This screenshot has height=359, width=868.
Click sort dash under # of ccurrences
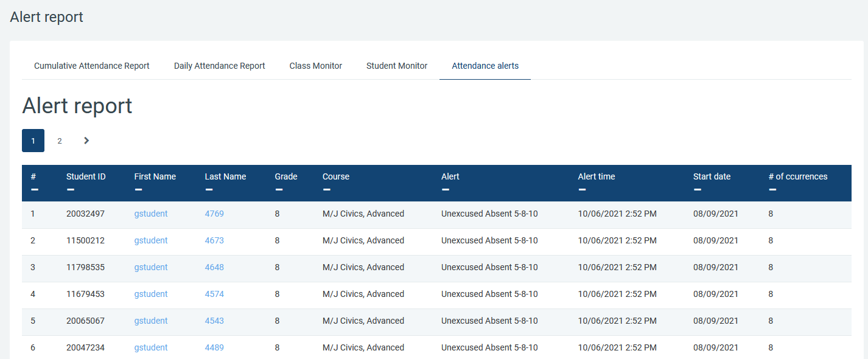(x=772, y=190)
